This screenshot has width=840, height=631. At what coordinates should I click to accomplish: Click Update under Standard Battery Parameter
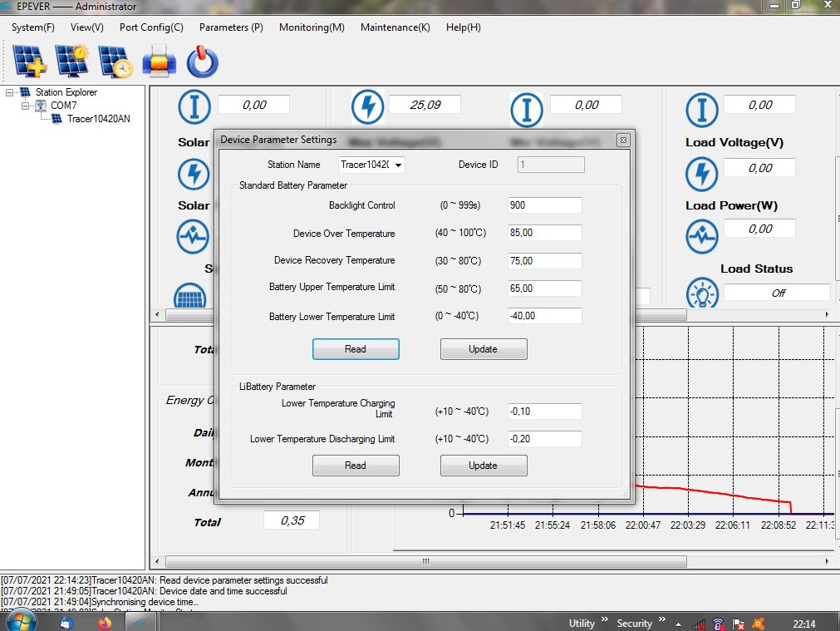(x=484, y=349)
